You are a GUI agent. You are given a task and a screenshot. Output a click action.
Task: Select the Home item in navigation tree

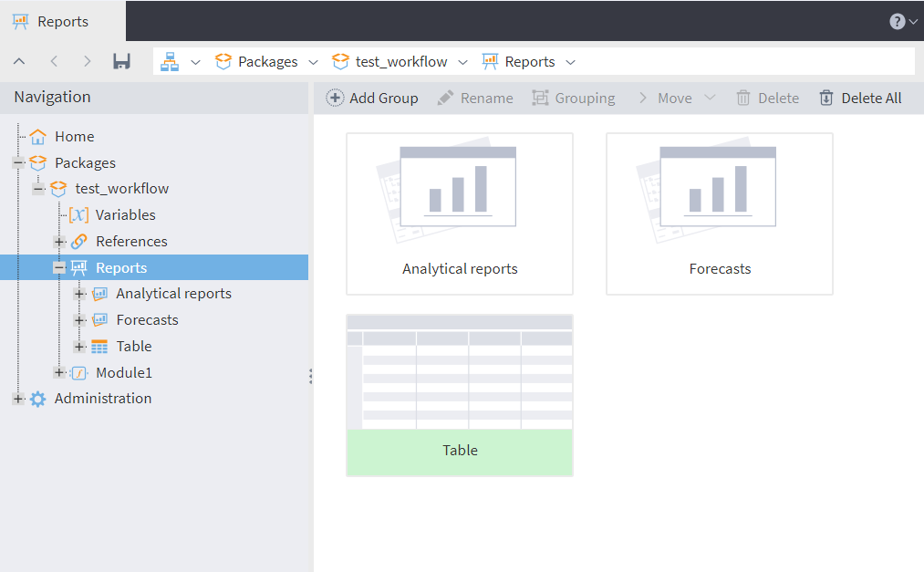click(74, 137)
